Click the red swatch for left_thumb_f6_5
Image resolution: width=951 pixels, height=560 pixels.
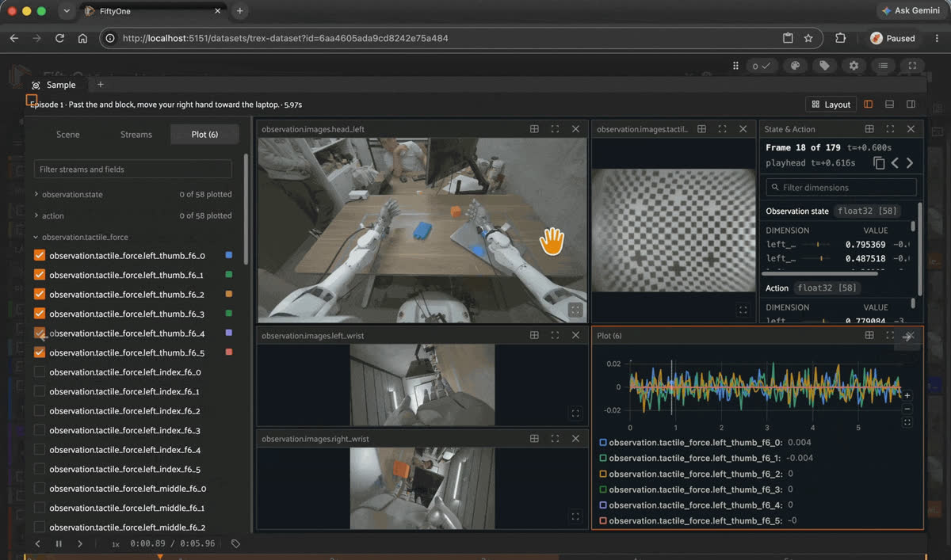coord(229,352)
